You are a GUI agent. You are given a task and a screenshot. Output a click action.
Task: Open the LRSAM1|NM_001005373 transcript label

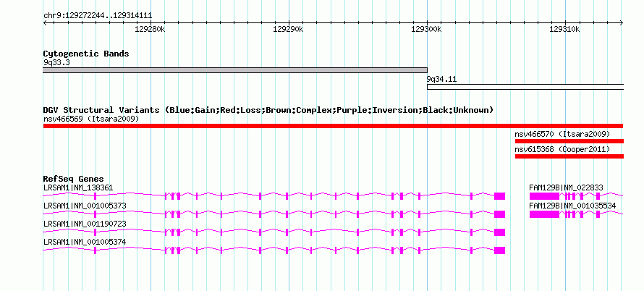click(85, 206)
